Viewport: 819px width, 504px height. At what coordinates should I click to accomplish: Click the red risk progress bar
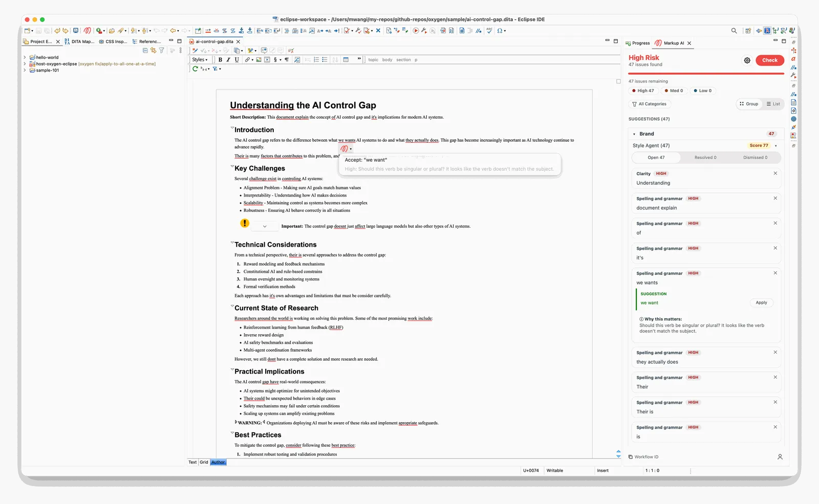tap(706, 74)
